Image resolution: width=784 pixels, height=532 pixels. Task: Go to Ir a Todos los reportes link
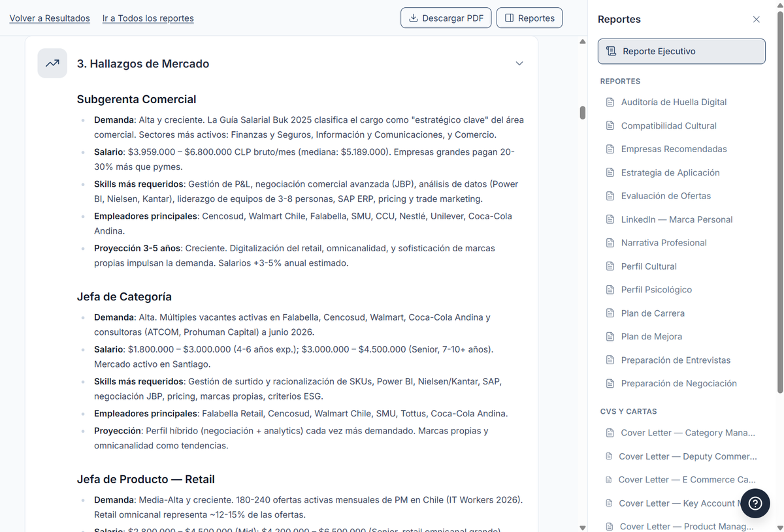(148, 18)
